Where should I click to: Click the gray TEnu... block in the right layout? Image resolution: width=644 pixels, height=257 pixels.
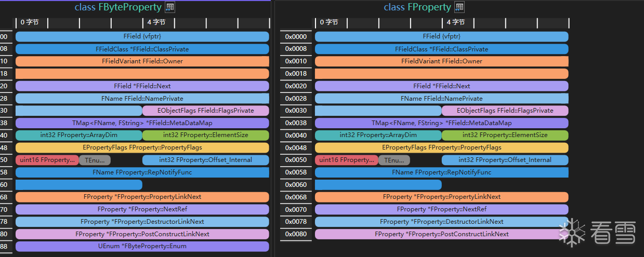[x=394, y=160]
